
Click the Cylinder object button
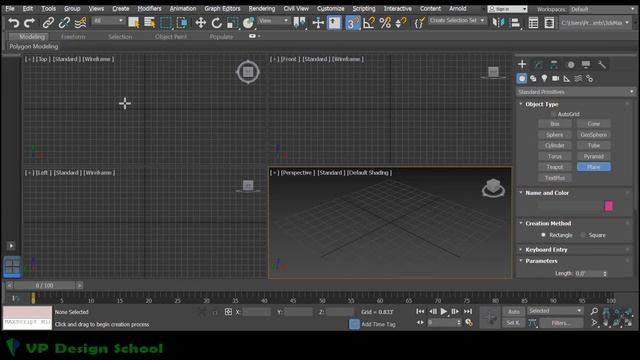(555, 145)
